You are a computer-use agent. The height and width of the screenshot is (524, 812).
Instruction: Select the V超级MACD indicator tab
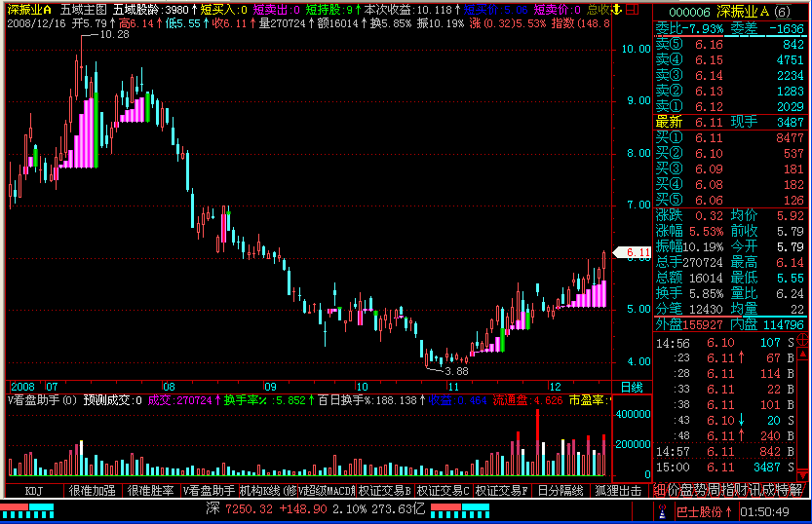(327, 490)
